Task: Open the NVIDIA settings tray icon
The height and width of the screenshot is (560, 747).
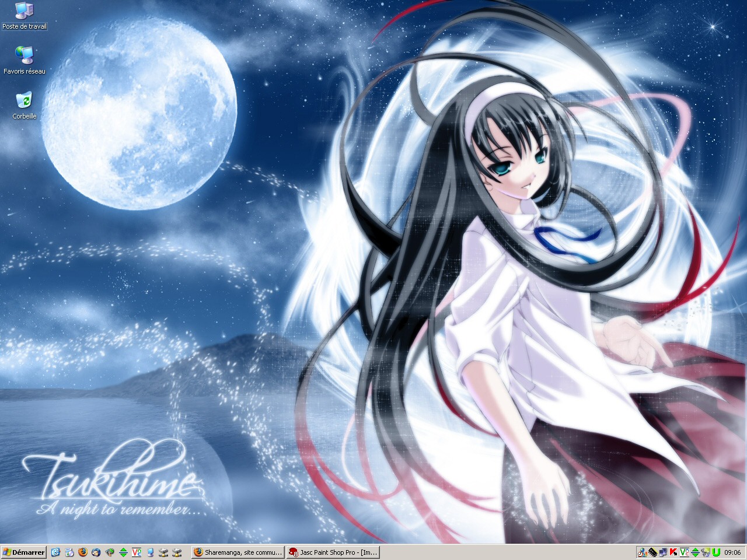Action: tap(706, 552)
